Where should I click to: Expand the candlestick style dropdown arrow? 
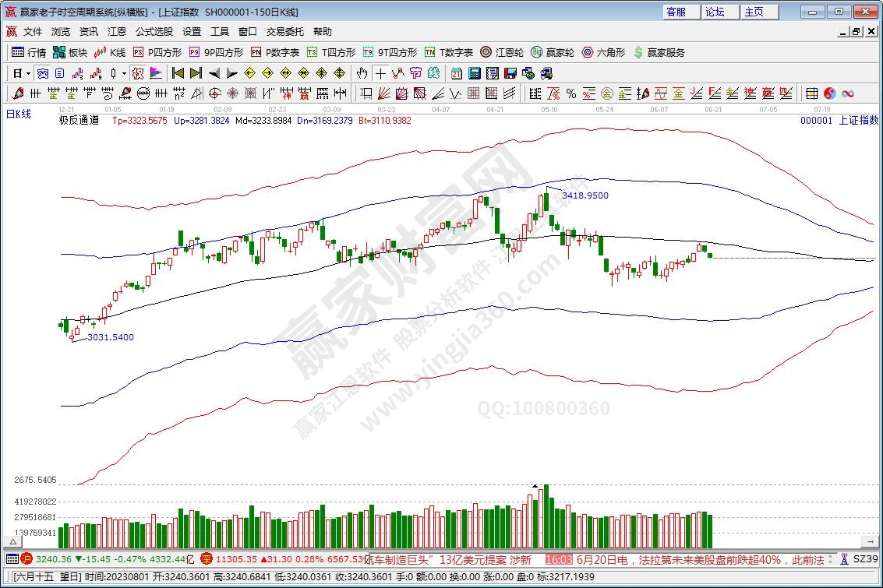(x=124, y=73)
